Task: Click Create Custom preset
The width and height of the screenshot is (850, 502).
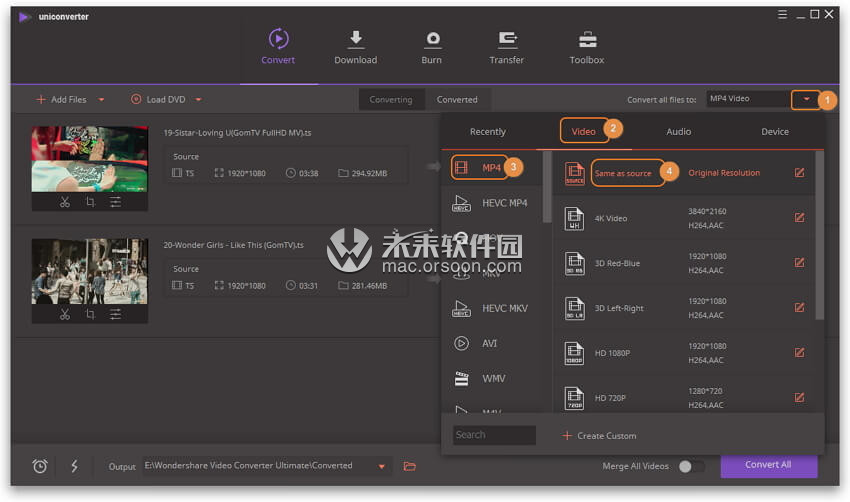Action: coord(600,436)
